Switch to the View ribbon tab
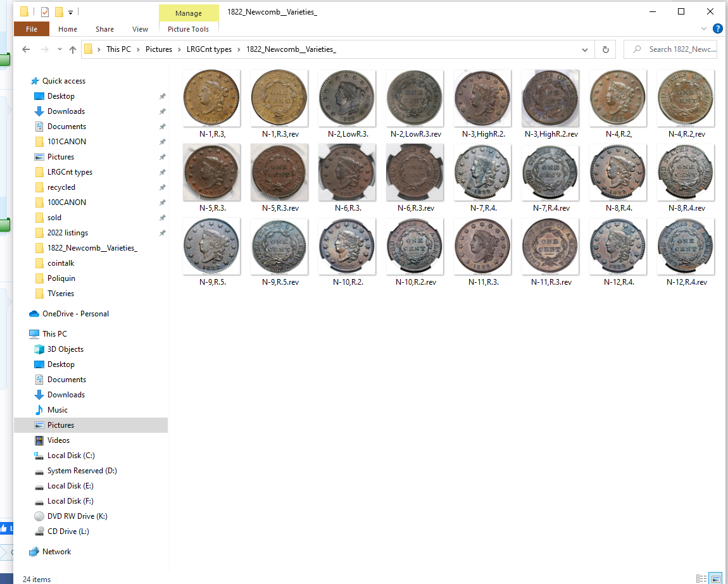The width and height of the screenshot is (728, 584). pos(140,29)
